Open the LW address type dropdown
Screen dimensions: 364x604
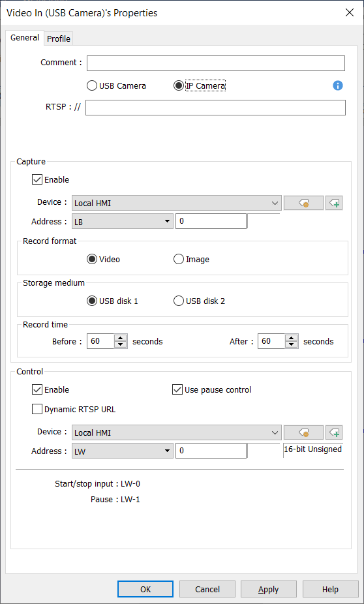(x=123, y=451)
